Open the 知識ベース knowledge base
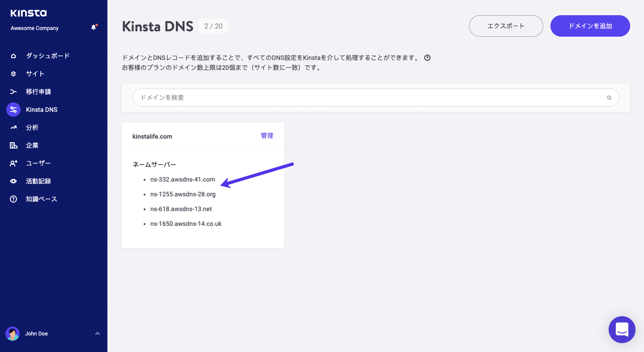Screen dimensions: 644x352 (x=13, y=199)
